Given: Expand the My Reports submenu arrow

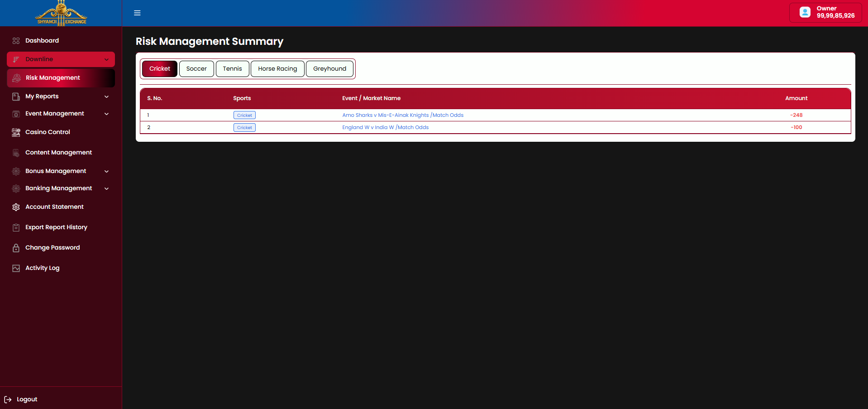Looking at the screenshot, I should coord(107,96).
